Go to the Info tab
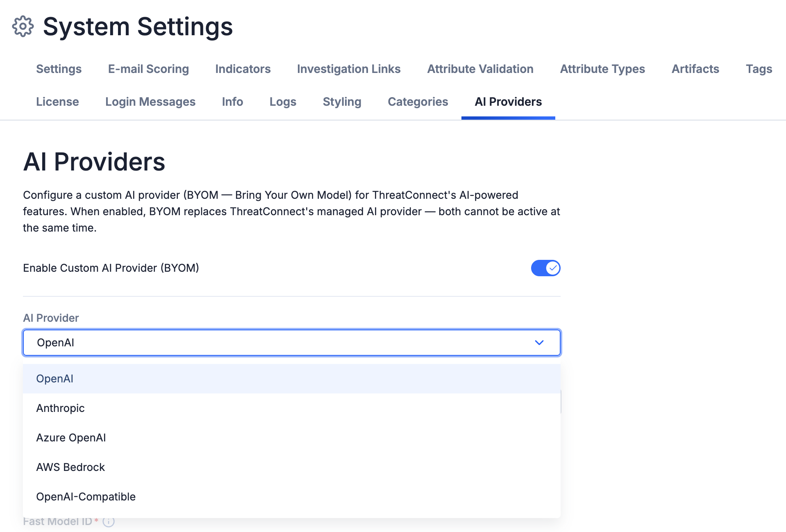Image resolution: width=786 pixels, height=532 pixels. [x=232, y=102]
